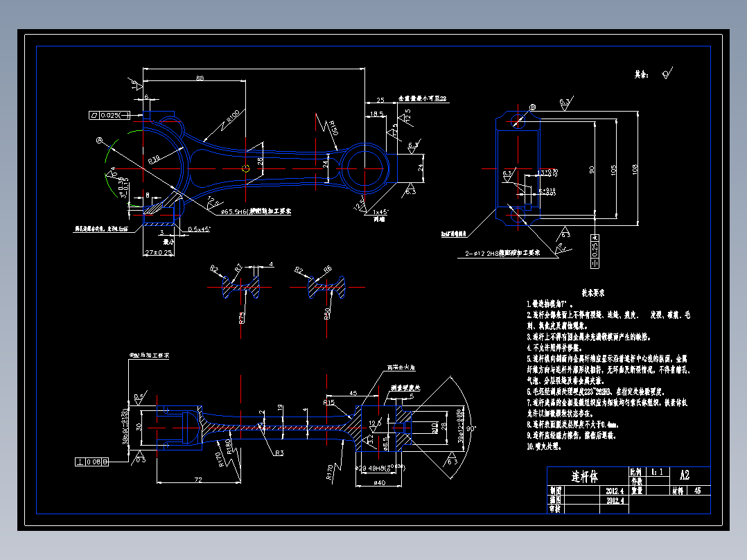Pick the R39 radius dimension
Image resolution: width=747 pixels, height=560 pixels.
[x=154, y=159]
